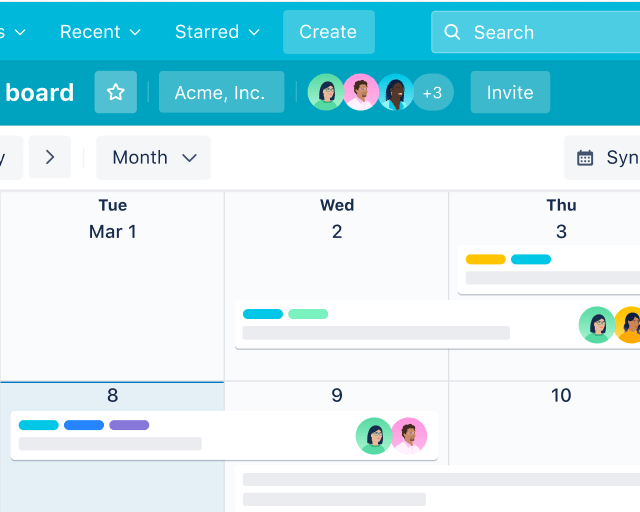Click first board member avatar with glasses
Image resolution: width=640 pixels, height=512 pixels.
(x=326, y=92)
